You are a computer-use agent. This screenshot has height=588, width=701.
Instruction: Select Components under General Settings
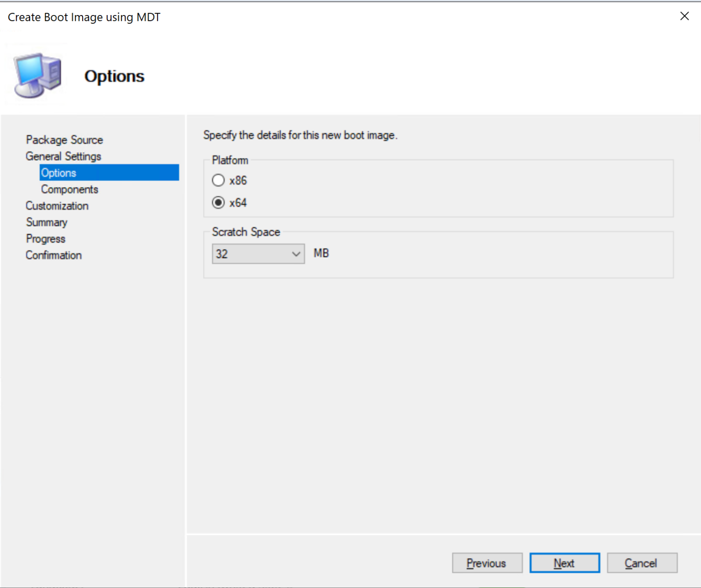pos(69,189)
